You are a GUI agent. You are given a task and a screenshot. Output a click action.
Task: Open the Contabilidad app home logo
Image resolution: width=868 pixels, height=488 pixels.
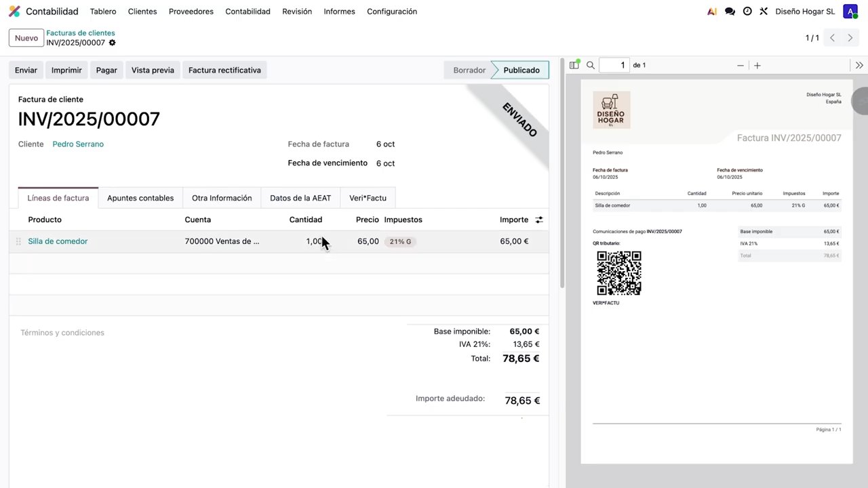[14, 12]
